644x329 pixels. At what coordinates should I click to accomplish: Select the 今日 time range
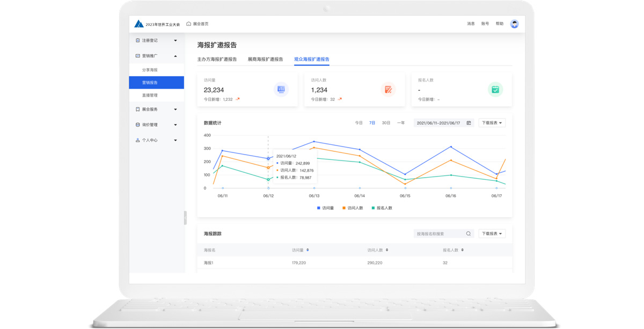pos(358,123)
